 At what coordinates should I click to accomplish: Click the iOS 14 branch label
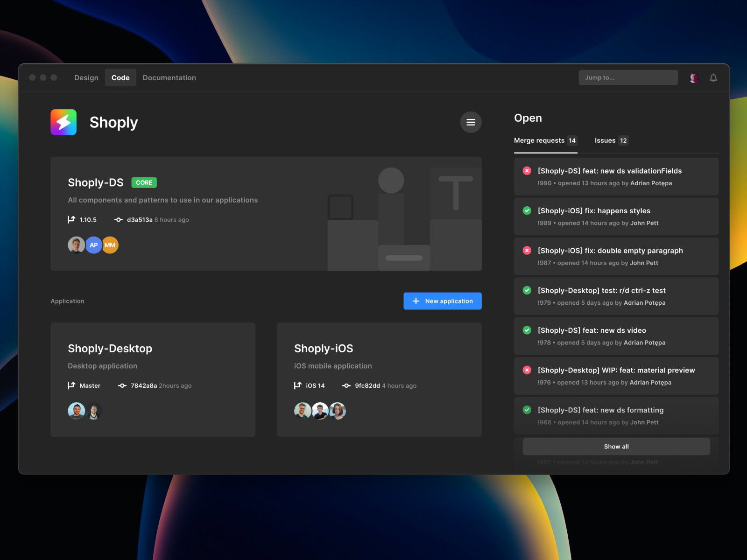tap(315, 385)
